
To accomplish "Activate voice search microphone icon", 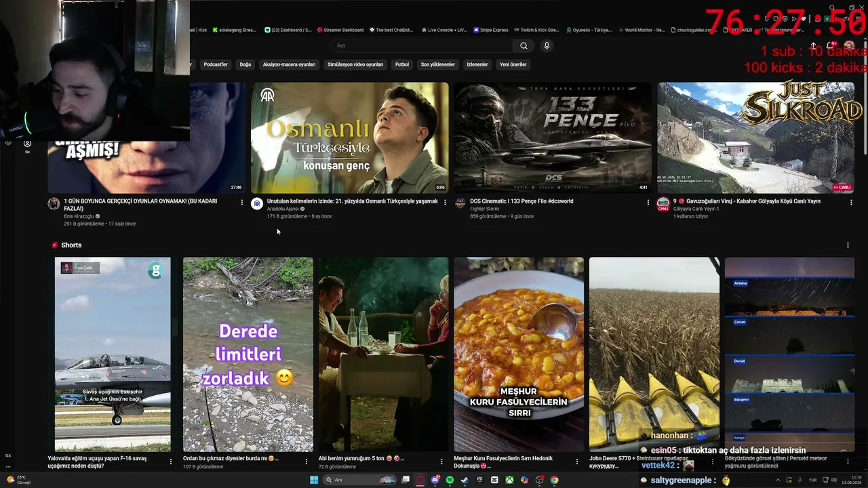I will 547,45.
